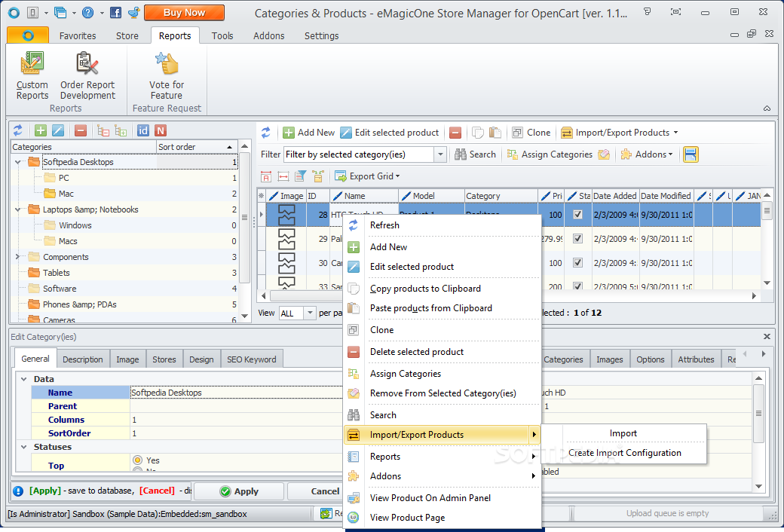This screenshot has width=784, height=532.
Task: Select the Yes radio for Top
Action: click(x=137, y=460)
